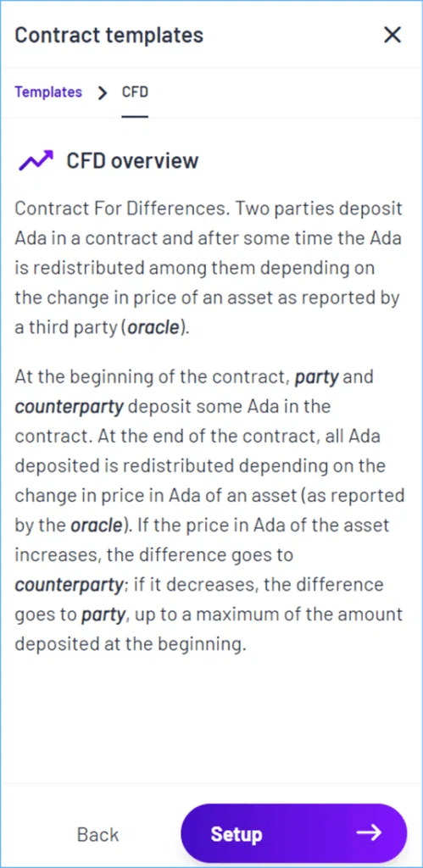Start contract configuration with Setup button
The width and height of the screenshot is (423, 868).
coord(294,832)
